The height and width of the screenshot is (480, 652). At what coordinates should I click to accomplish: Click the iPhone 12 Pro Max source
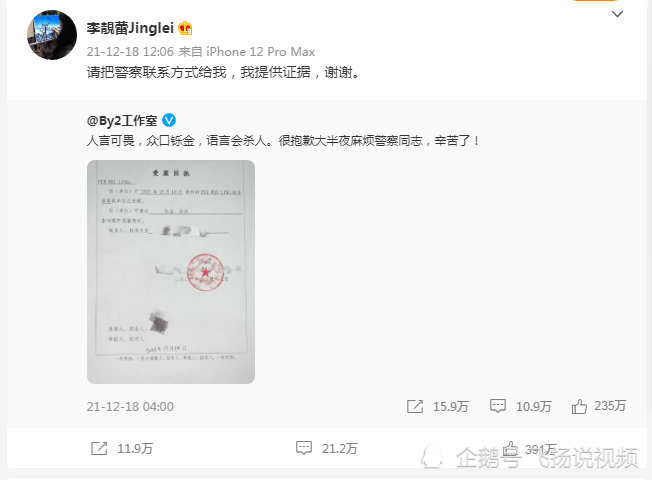point(260,52)
